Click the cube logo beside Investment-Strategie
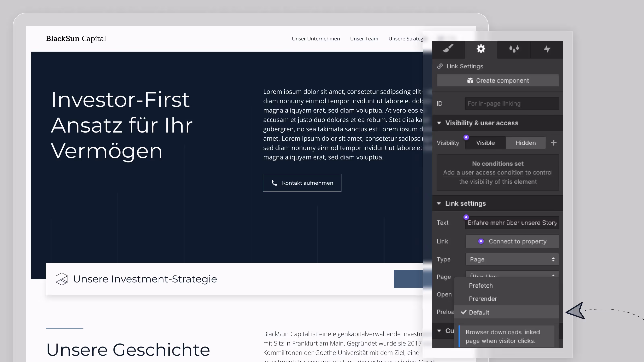Viewport: 644px width, 362px height. (62, 279)
